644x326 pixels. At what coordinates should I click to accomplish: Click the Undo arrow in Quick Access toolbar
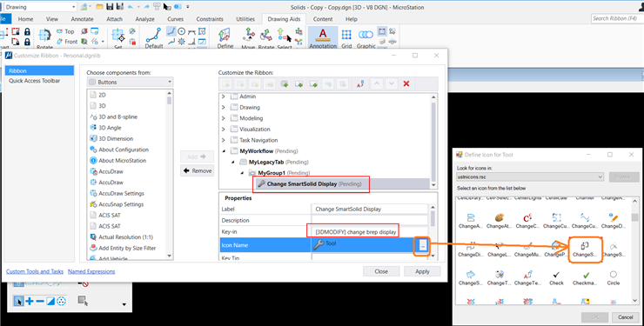click(x=131, y=7)
